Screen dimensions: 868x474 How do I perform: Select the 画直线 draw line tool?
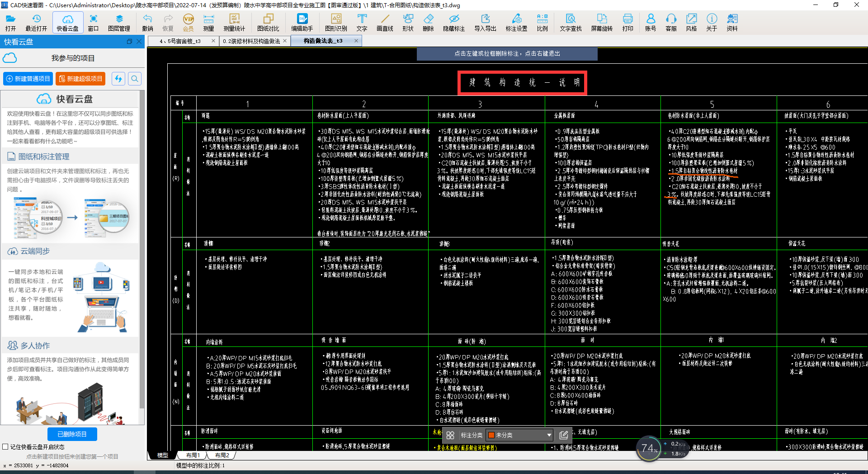[x=385, y=22]
